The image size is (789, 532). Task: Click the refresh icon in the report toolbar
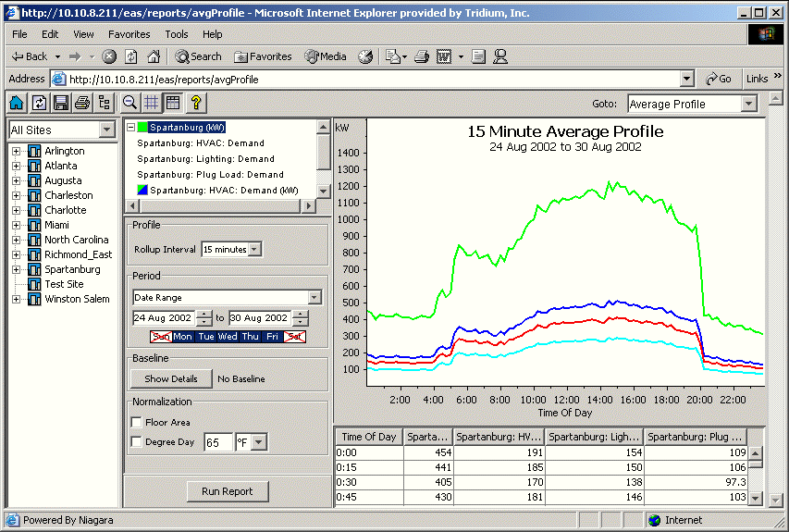pos(40,103)
